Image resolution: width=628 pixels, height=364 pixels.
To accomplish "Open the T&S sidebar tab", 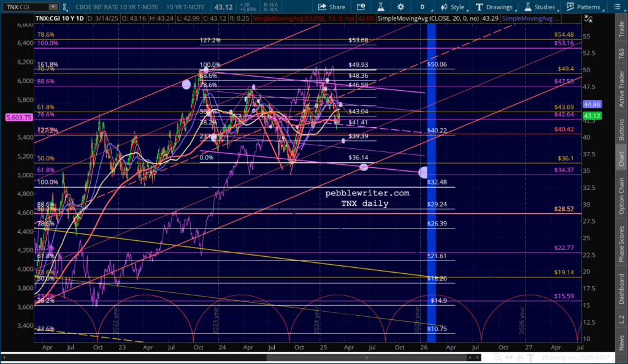I will pyautogui.click(x=621, y=53).
